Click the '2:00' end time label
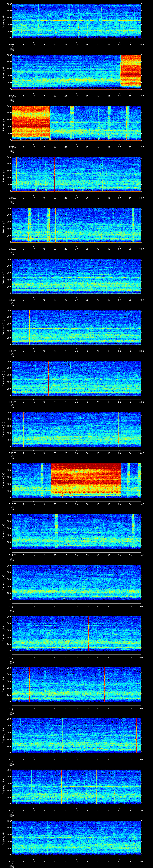153x868 pixels. pyautogui.click(x=141, y=44)
